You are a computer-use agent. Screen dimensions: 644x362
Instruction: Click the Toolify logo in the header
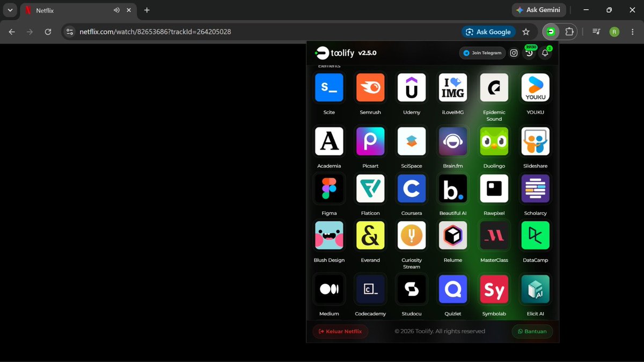tap(335, 53)
